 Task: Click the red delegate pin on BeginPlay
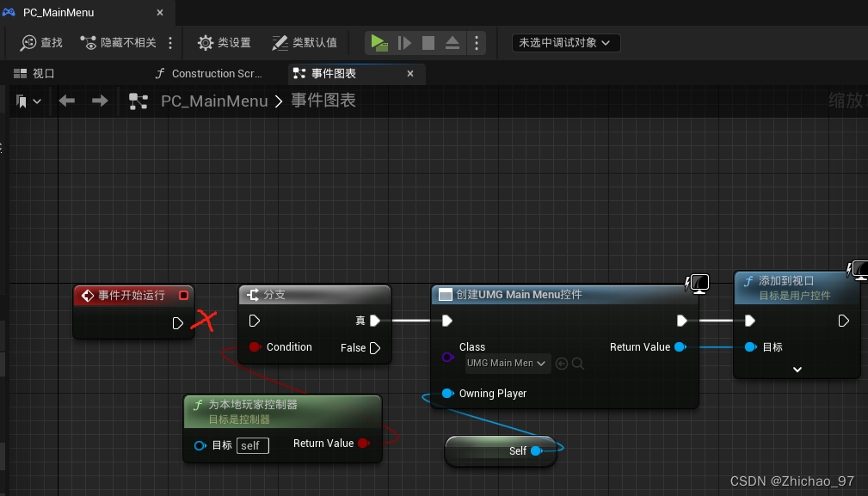(x=183, y=295)
